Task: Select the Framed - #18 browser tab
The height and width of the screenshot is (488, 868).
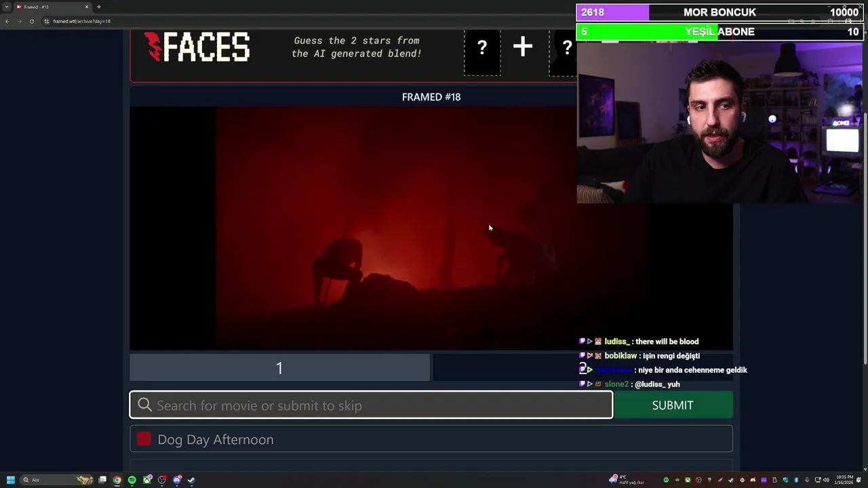Action: (x=53, y=7)
